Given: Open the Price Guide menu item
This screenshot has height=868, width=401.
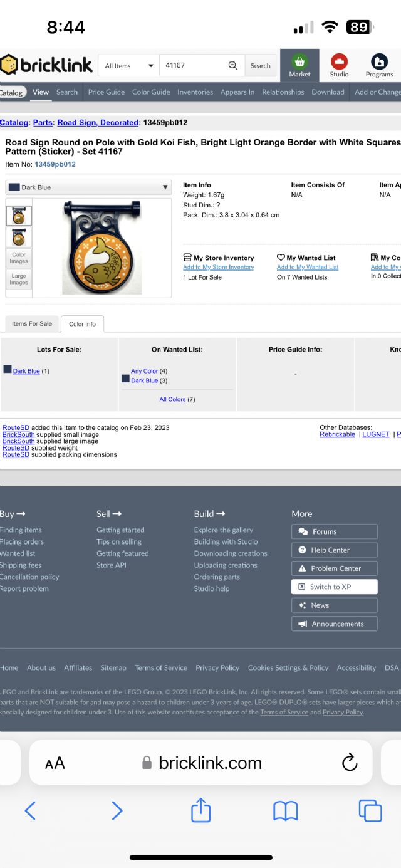Looking at the screenshot, I should point(106,92).
